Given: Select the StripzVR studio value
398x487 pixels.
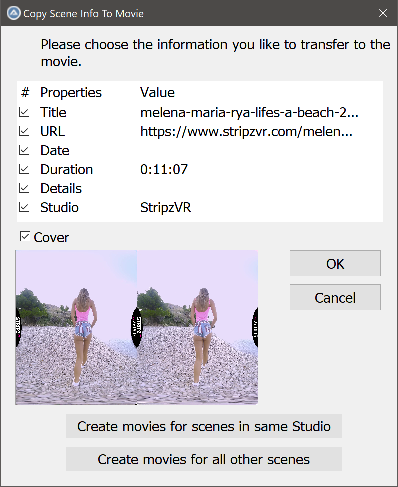Looking at the screenshot, I should coord(165,207).
